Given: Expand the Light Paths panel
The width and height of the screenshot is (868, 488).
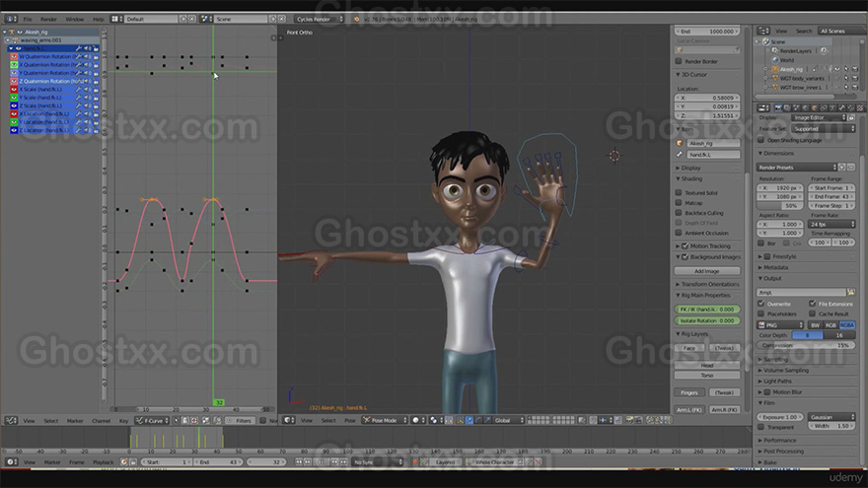Looking at the screenshot, I should pos(777,382).
